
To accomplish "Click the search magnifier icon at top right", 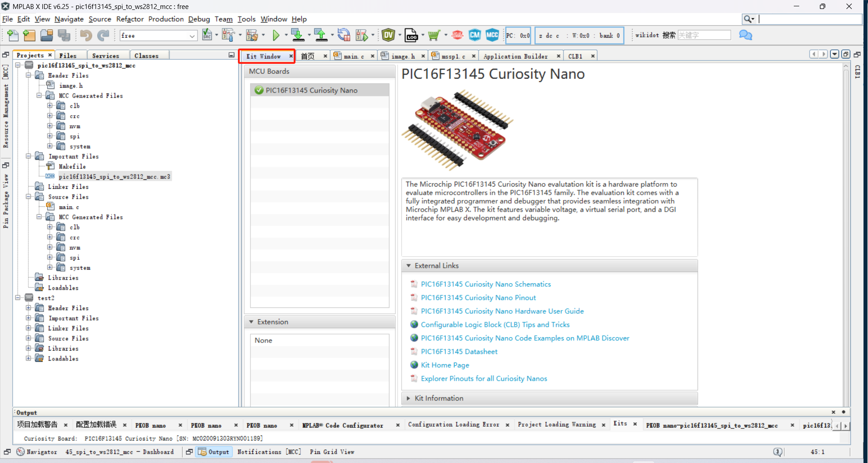I will 748,19.
